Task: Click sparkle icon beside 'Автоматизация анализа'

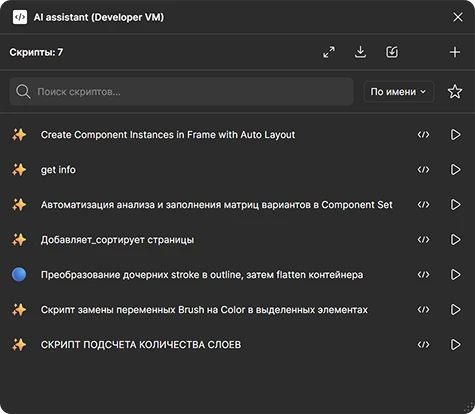Action: coord(19,205)
